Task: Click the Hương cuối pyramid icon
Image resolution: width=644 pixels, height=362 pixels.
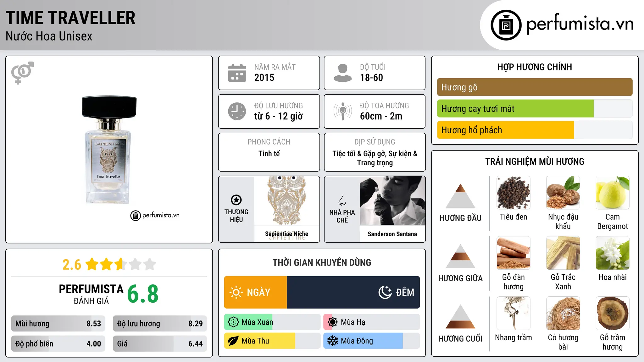Action: click(x=460, y=316)
